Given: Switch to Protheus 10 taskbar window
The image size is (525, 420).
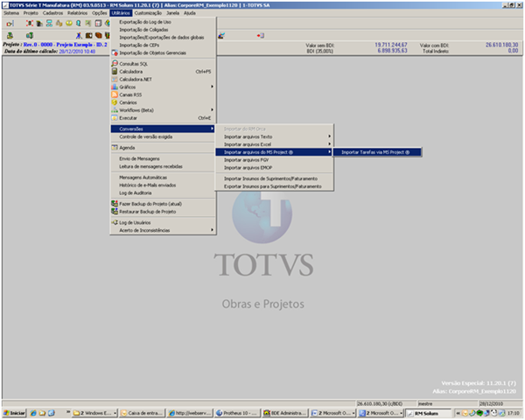Looking at the screenshot, I should (x=237, y=413).
